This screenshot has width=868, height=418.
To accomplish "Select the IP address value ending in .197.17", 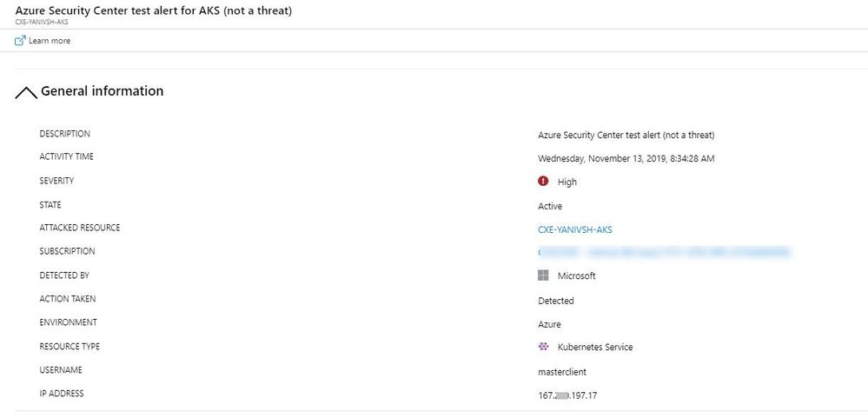I will (567, 396).
